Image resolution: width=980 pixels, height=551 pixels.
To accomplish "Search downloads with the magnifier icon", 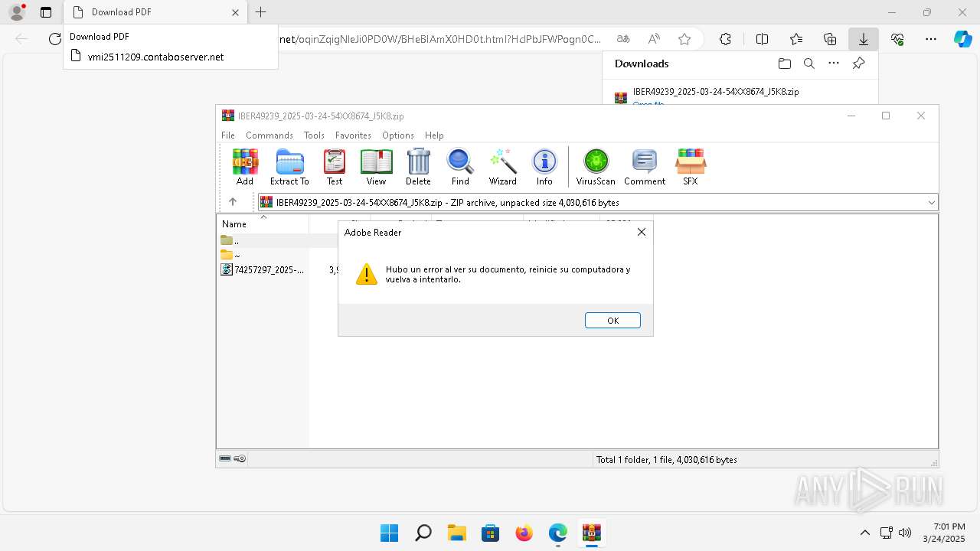I will (x=808, y=64).
